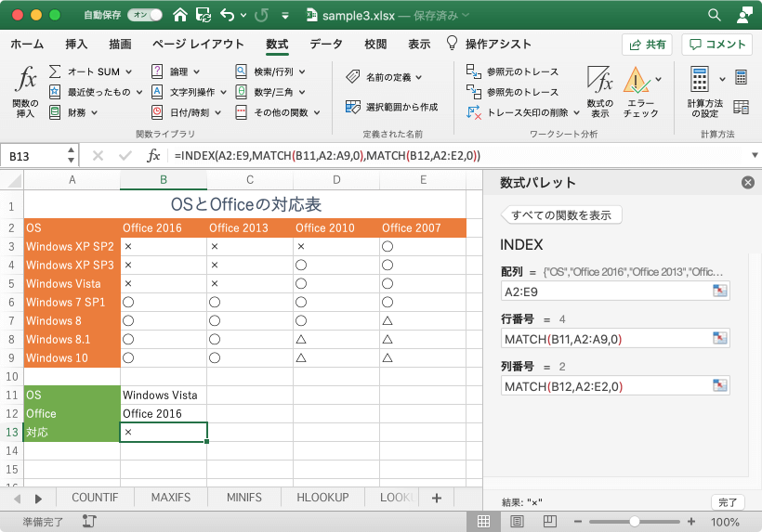The width and height of the screenshot is (762, 532).
Task: Expand the Undo history dropdown arrow
Action: [243, 16]
